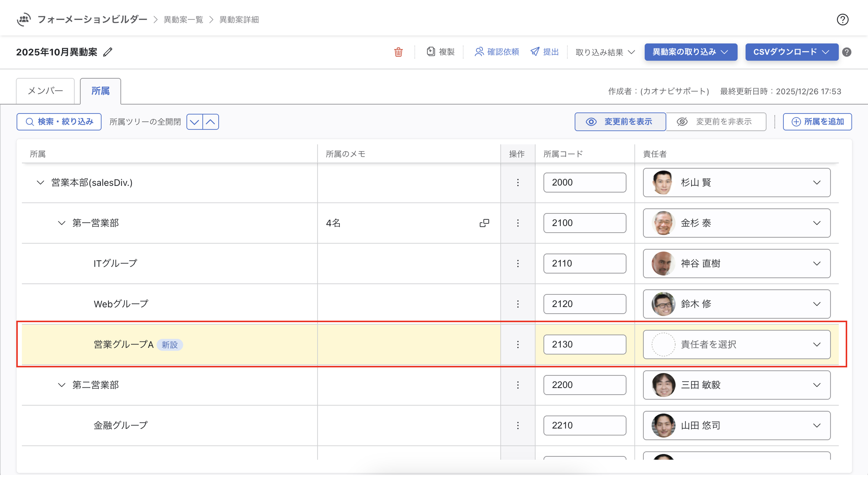Viewport: 868px width, 481px height.
Task: Collapse 営業本部(salesDiv.) tree node
Action: [40, 183]
